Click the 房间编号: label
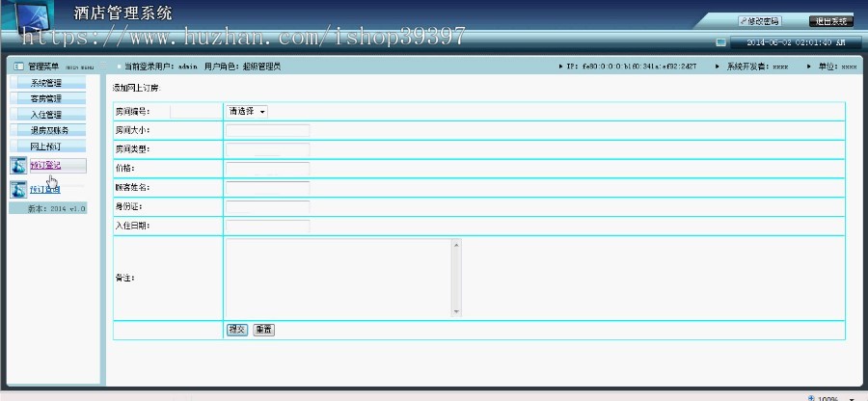The width and height of the screenshot is (868, 401). pos(133,111)
